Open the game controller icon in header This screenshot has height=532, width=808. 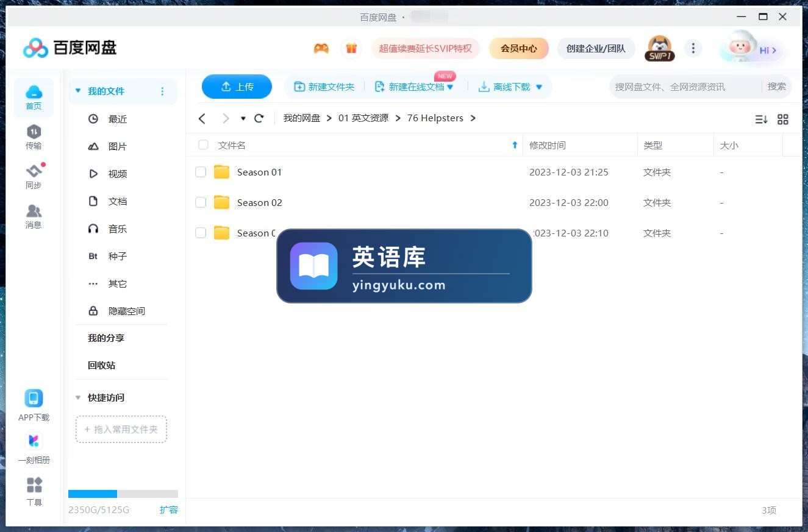[321, 48]
